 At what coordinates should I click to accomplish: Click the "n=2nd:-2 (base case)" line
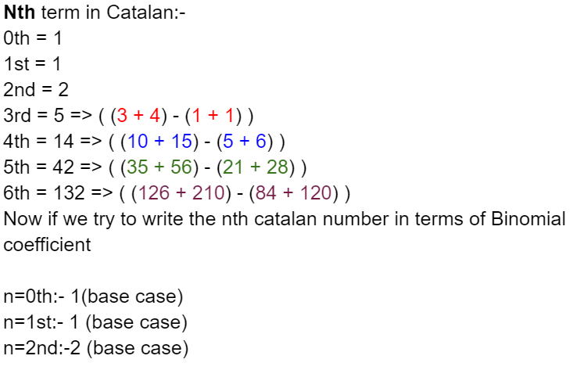(x=96, y=348)
